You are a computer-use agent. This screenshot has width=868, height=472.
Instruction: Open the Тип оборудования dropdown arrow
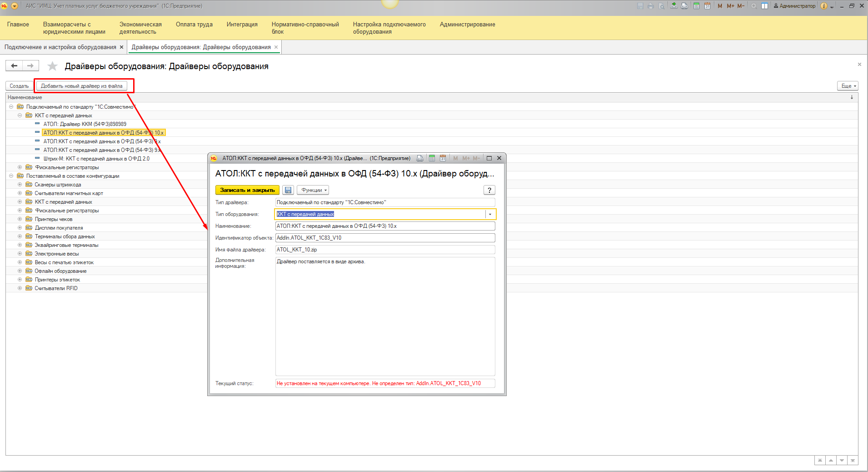pyautogui.click(x=490, y=214)
